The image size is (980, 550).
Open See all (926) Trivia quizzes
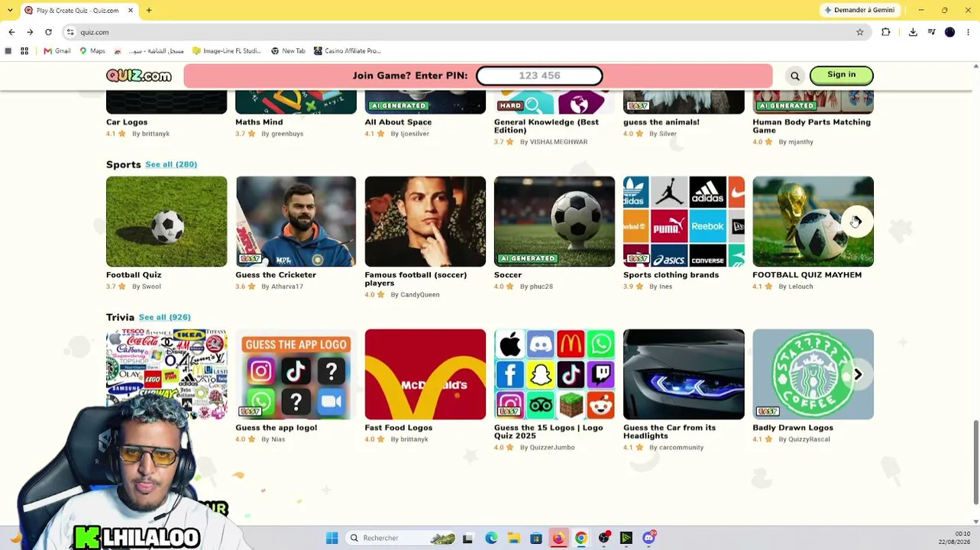point(165,317)
